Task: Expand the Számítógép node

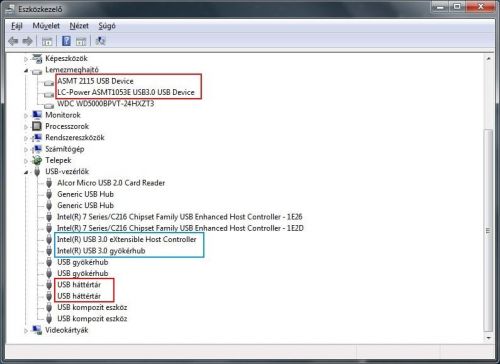Action: click(26, 150)
